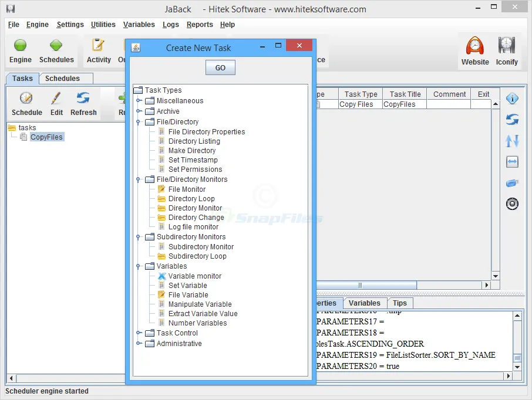Select Set Permissions task type

pos(196,170)
